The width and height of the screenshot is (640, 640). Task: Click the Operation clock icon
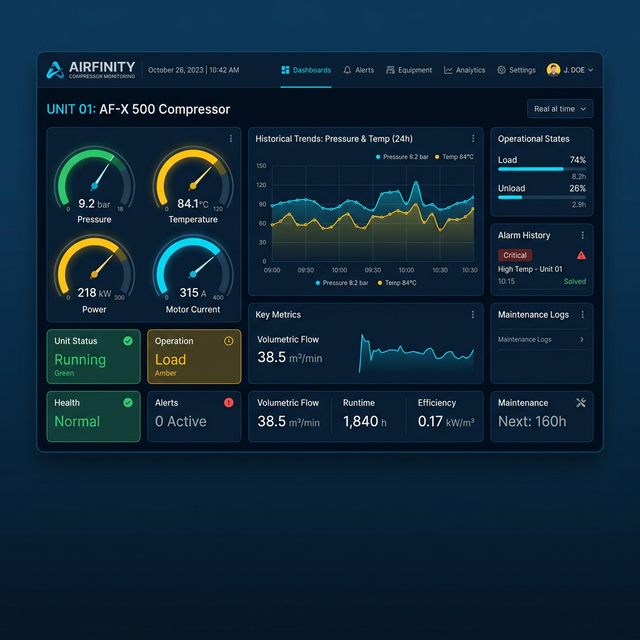click(229, 341)
